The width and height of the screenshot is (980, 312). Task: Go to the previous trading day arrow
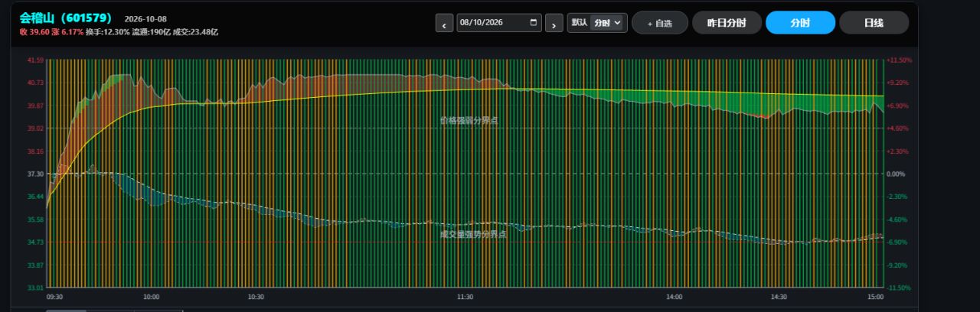[444, 23]
